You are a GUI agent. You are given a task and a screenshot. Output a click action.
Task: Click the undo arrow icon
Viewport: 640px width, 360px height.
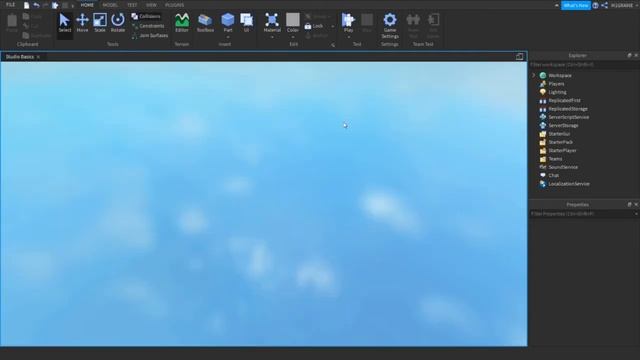click(36, 5)
